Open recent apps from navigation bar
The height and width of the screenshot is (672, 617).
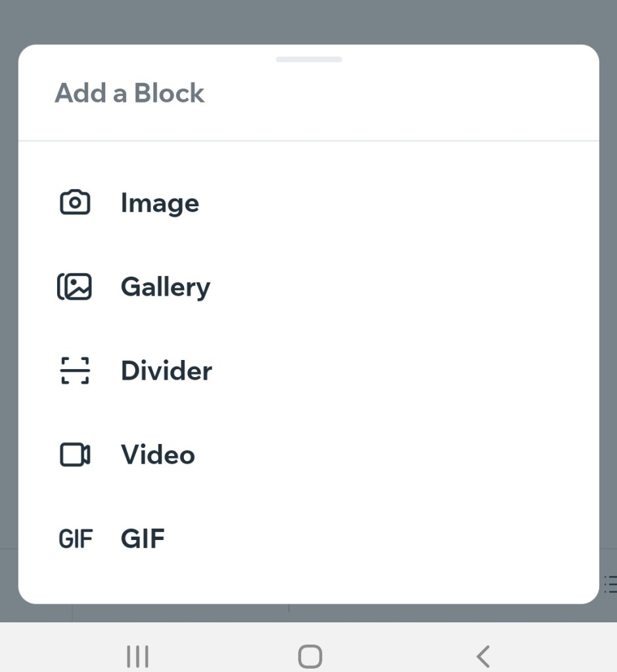(137, 656)
